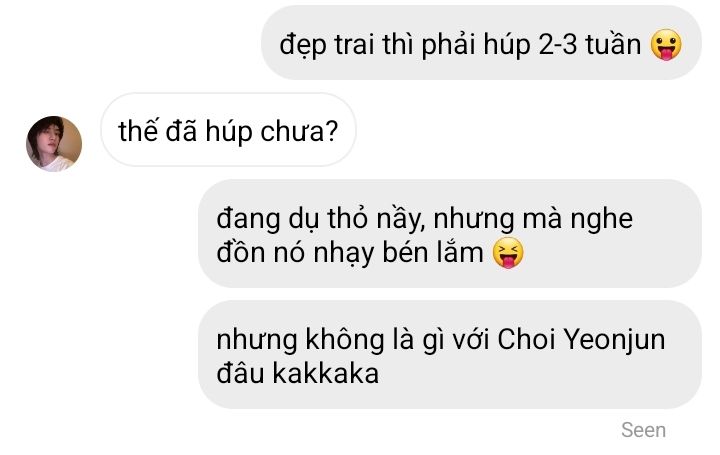The image size is (720, 455).
Task: Tap the squinting tongue emoji after "lắm"
Action: [508, 253]
